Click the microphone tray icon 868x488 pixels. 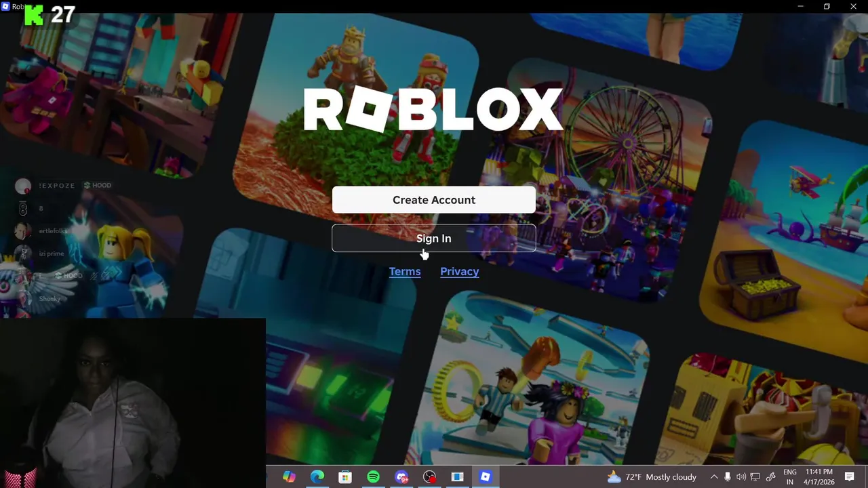click(x=728, y=477)
